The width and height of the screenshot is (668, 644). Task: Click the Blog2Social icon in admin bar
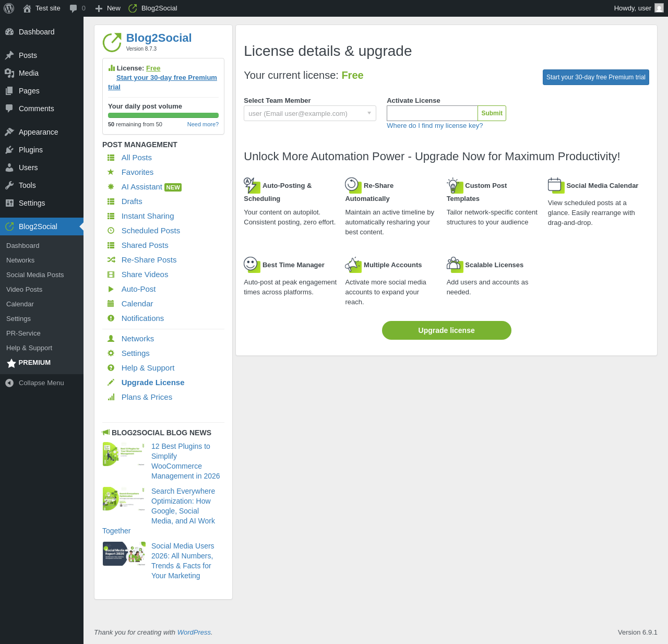pyautogui.click(x=133, y=8)
